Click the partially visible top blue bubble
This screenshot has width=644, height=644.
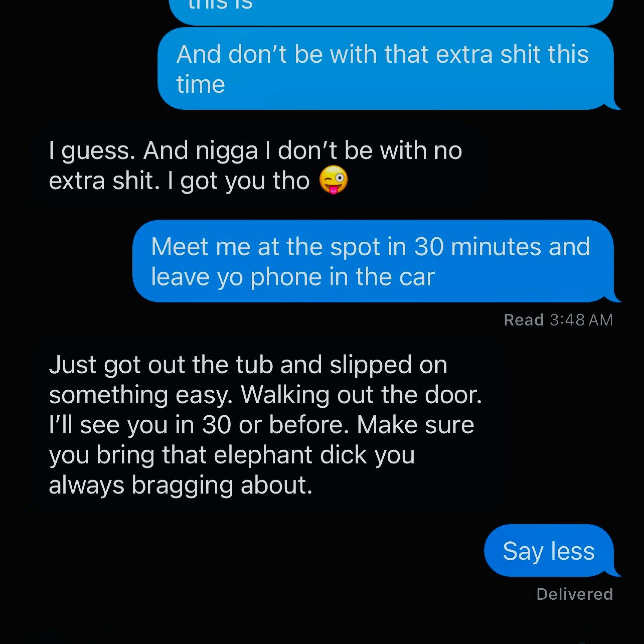(x=391, y=10)
